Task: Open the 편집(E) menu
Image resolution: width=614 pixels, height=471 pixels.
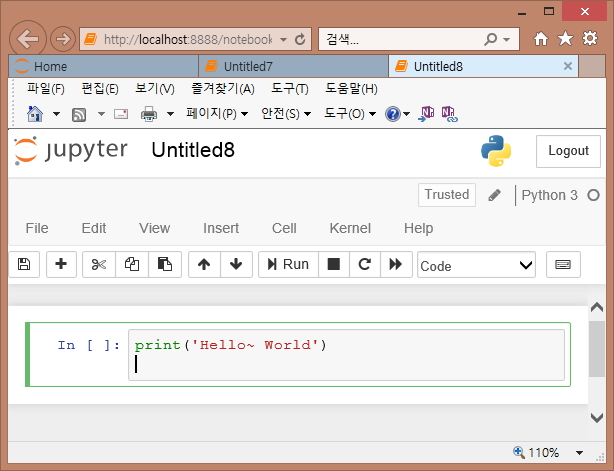Action: tap(100, 89)
